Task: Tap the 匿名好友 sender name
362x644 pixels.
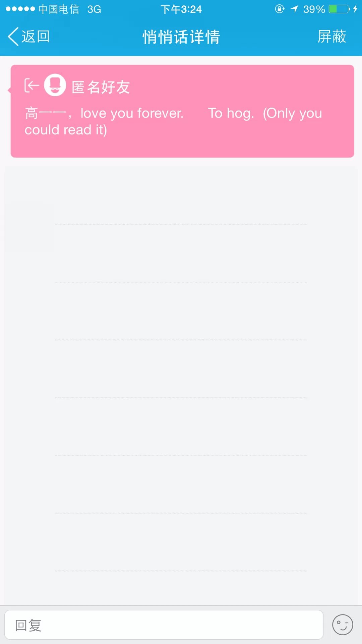Action: pyautogui.click(x=101, y=87)
